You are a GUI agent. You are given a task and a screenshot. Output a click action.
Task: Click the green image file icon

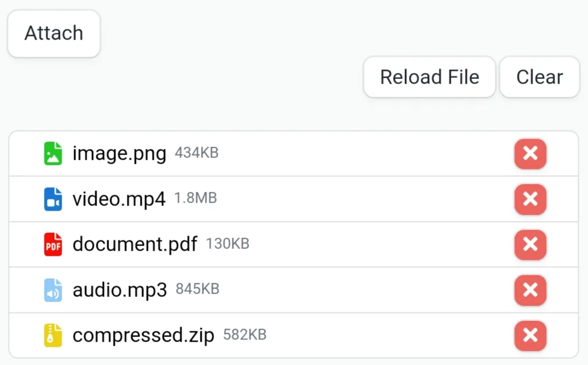pos(53,153)
